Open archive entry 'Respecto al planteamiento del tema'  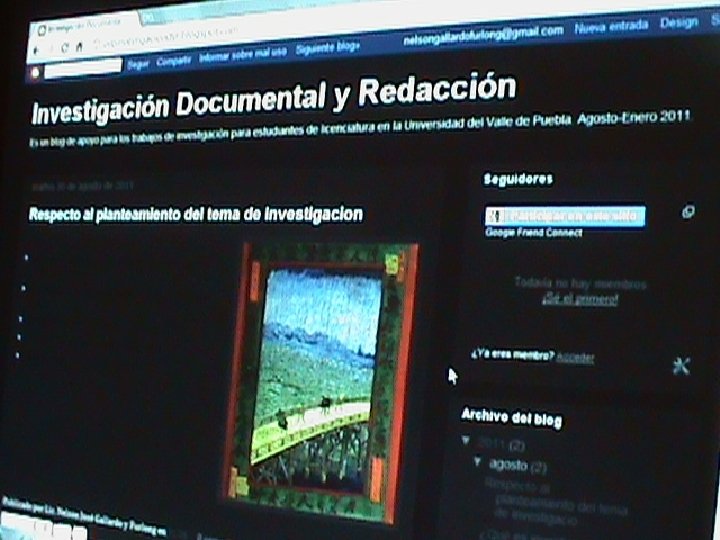pos(556,503)
